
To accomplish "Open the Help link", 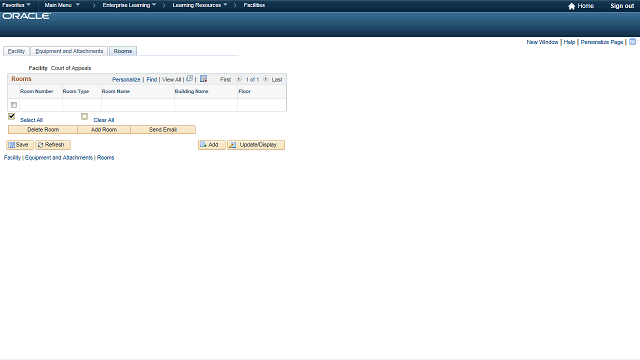I will (x=569, y=42).
